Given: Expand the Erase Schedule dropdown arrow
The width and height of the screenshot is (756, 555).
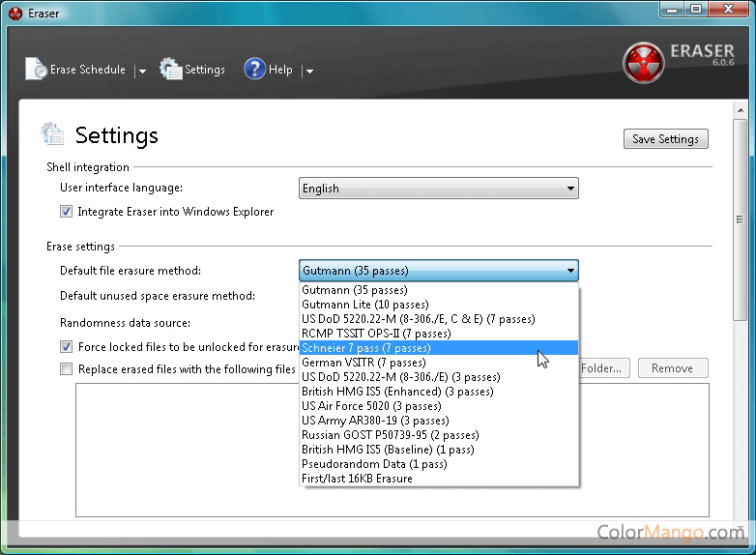Looking at the screenshot, I should [x=141, y=71].
